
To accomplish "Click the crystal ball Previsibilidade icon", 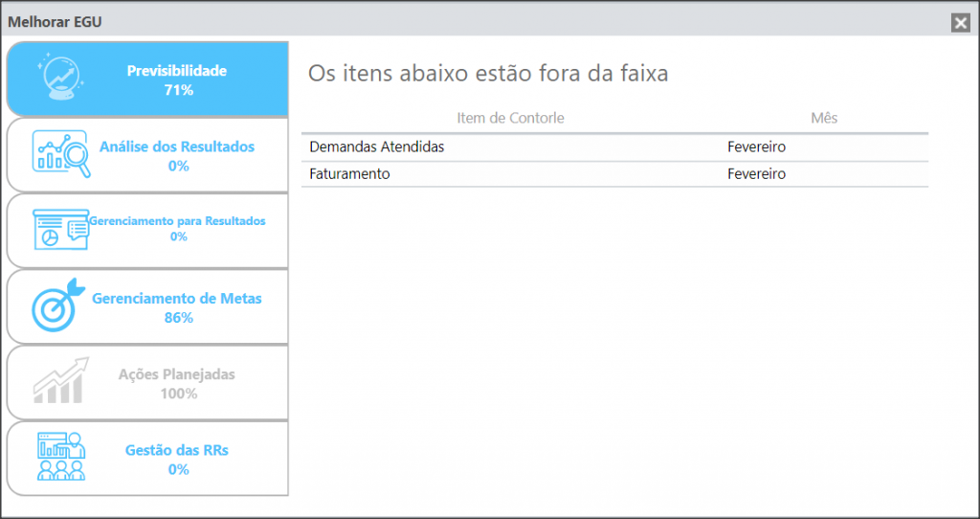I will 60,79.
